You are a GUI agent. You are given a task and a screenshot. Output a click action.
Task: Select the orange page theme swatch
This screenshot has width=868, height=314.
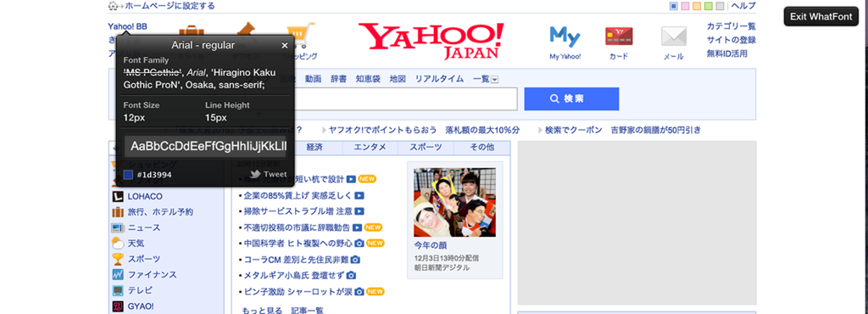tap(697, 6)
